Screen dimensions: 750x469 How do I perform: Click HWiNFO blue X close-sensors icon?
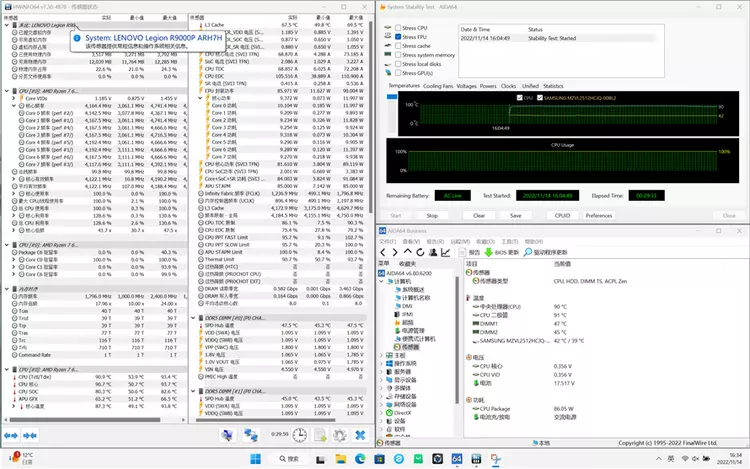click(x=360, y=435)
